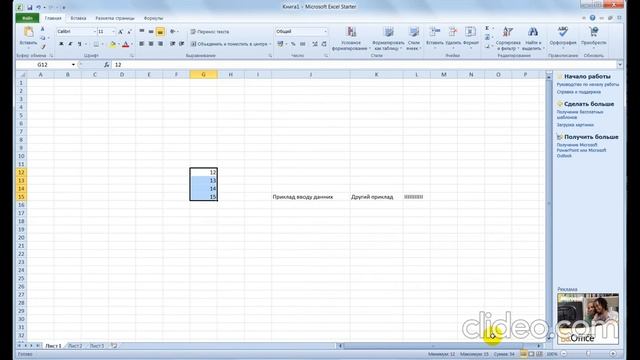Click the Получить больше side panel heading
The image size is (640, 360).
pyautogui.click(x=591, y=137)
